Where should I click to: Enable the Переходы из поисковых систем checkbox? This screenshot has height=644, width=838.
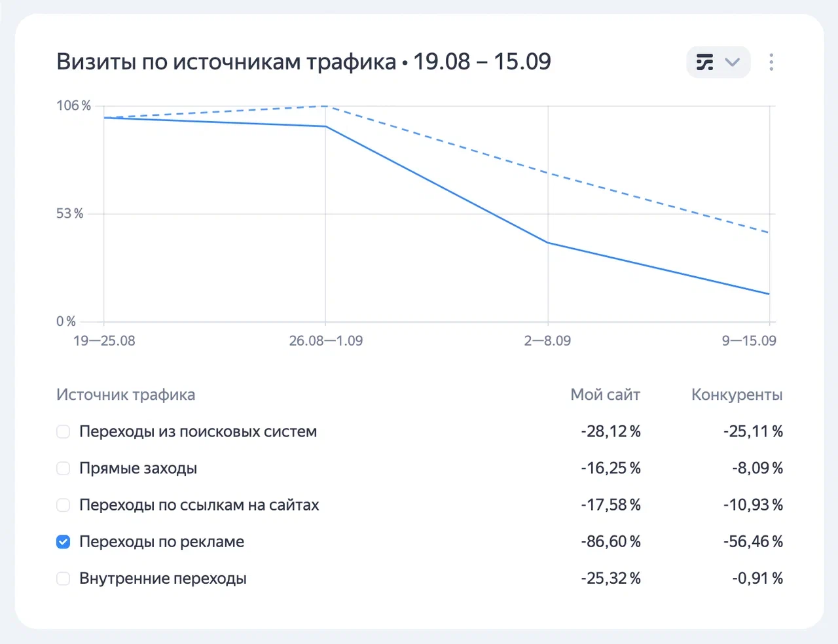[x=64, y=432]
